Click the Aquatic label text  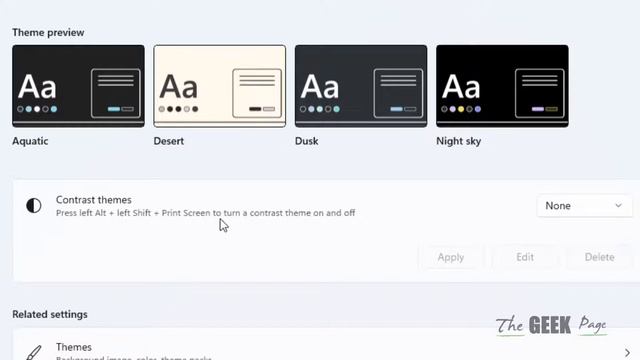[x=30, y=141]
